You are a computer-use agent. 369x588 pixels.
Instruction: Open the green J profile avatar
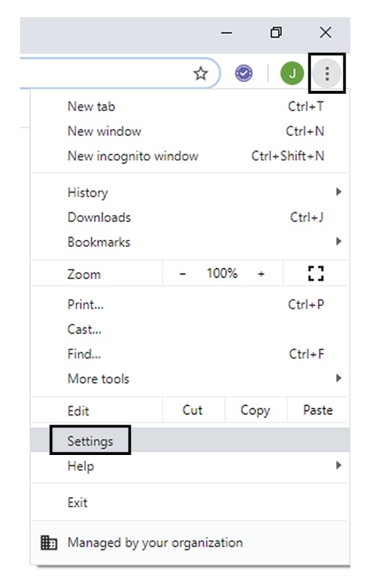pyautogui.click(x=292, y=73)
